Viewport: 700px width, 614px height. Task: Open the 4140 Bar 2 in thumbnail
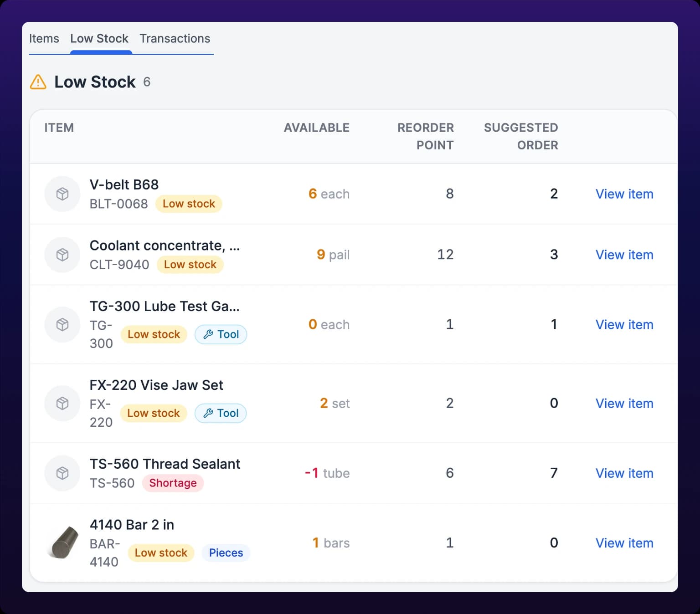tap(62, 543)
